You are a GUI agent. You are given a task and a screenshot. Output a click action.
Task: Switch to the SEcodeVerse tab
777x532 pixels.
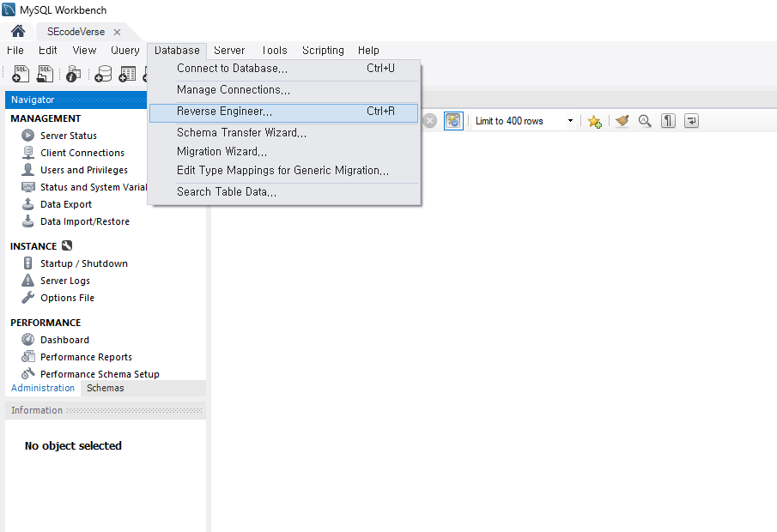click(76, 32)
